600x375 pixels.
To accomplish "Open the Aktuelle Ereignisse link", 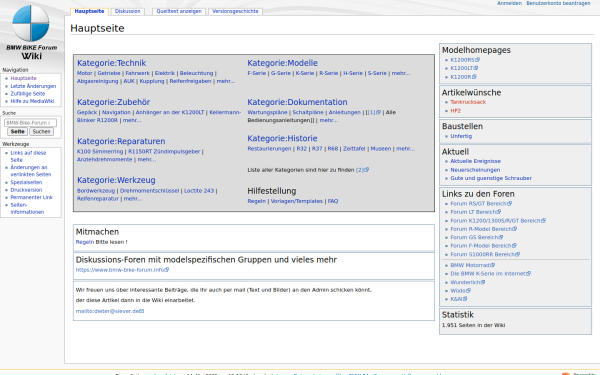I will tap(475, 161).
